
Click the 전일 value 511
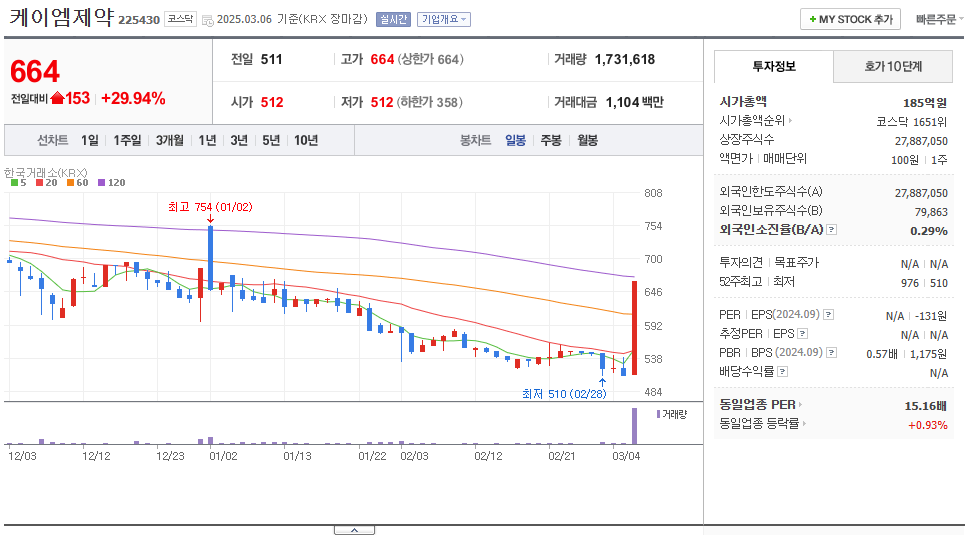(x=271, y=60)
